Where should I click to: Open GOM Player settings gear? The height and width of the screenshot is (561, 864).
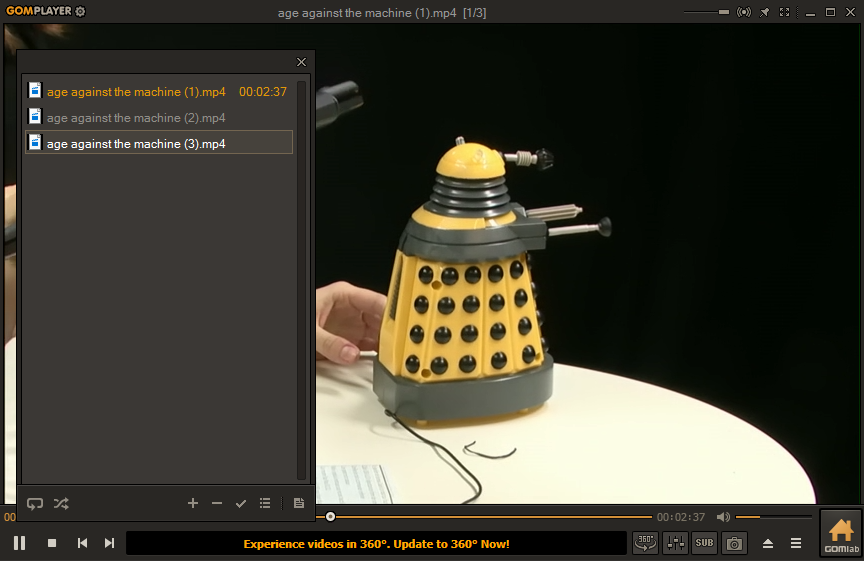click(80, 11)
